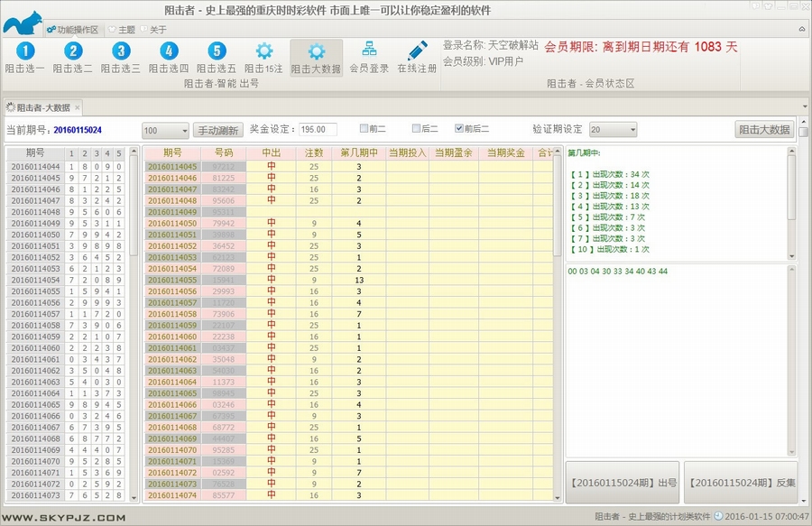Open the 阻击选三 tool
The height and width of the screenshot is (526, 812).
click(x=122, y=52)
